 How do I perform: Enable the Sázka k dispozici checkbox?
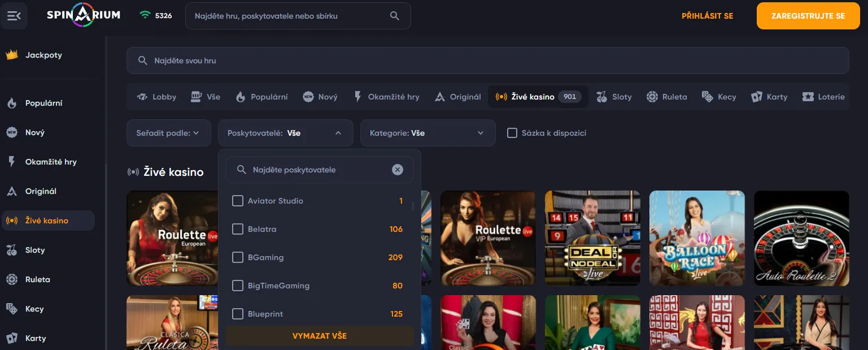[x=512, y=133]
